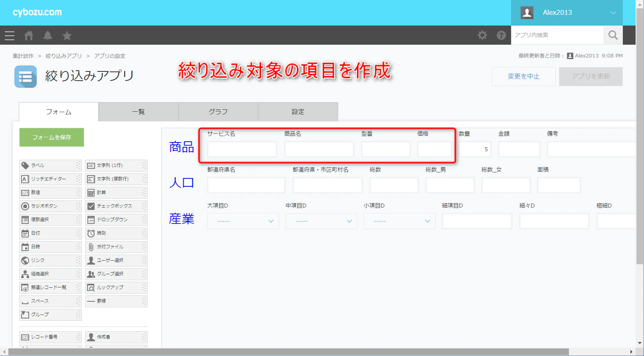Select the 時刻 field element

click(x=116, y=233)
